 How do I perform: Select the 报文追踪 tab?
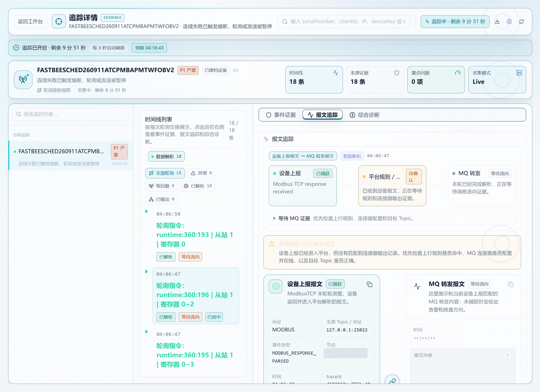(x=322, y=115)
